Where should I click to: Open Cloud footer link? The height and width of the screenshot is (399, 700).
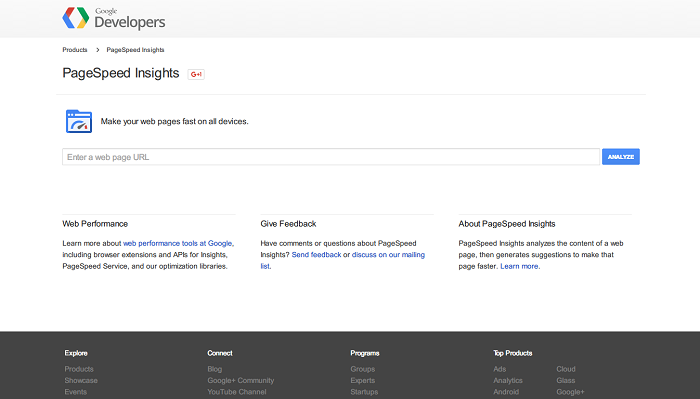click(566, 369)
